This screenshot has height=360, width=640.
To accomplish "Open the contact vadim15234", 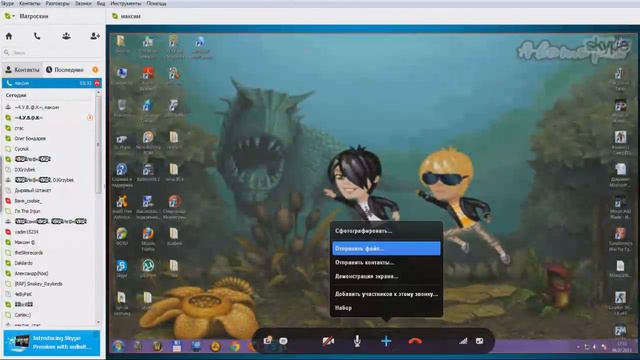I will pos(49,232).
